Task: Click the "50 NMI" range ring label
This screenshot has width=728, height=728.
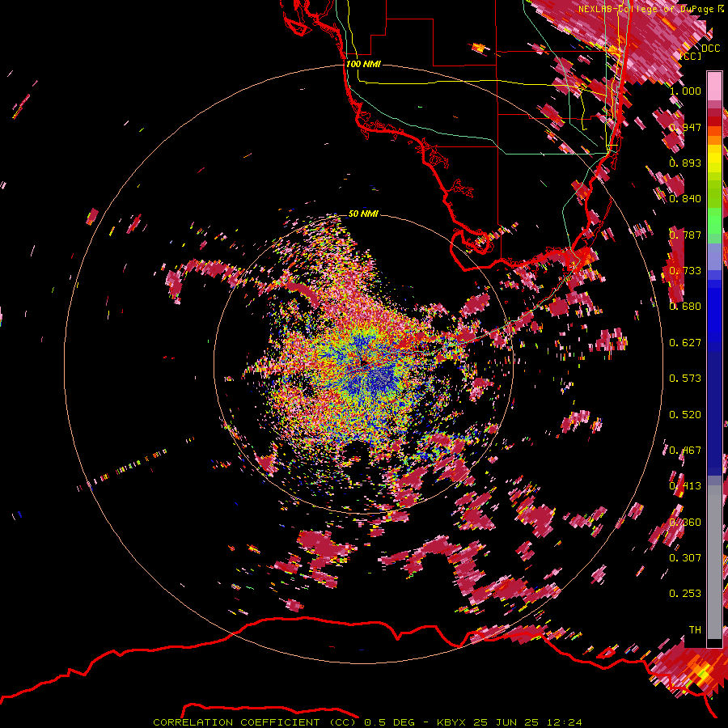Action: pos(363,214)
